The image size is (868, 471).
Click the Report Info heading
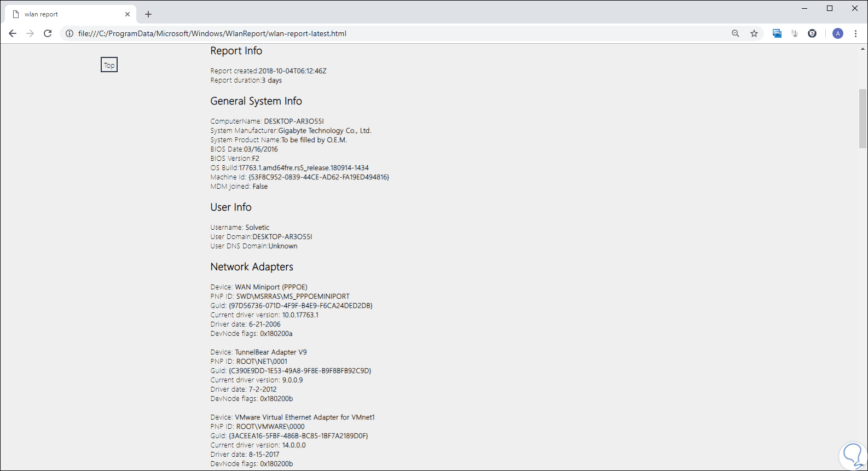236,51
